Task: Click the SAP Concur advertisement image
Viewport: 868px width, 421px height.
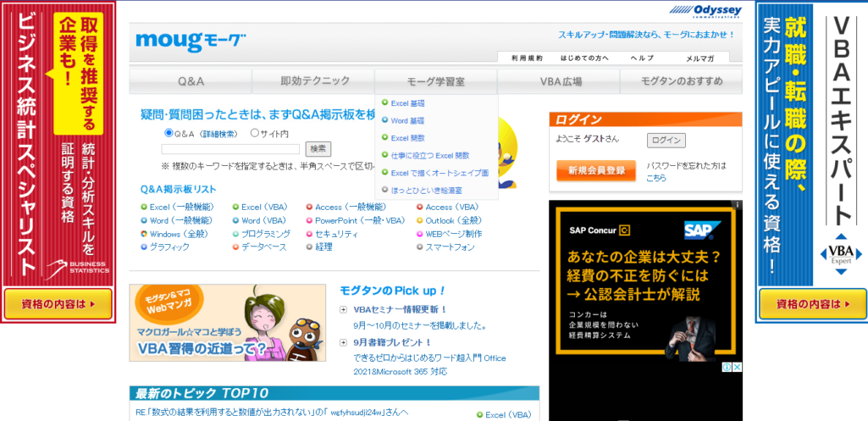Action: pyautogui.click(x=645, y=283)
